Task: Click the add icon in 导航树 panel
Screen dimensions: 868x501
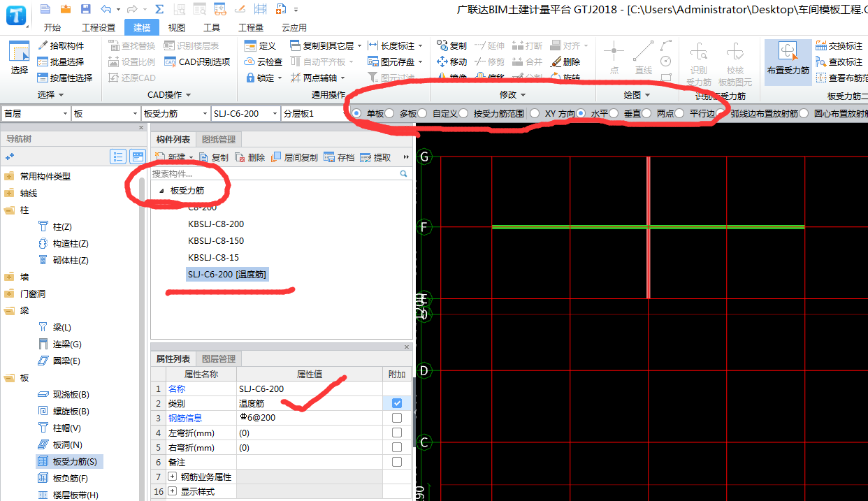Action: click(10, 157)
